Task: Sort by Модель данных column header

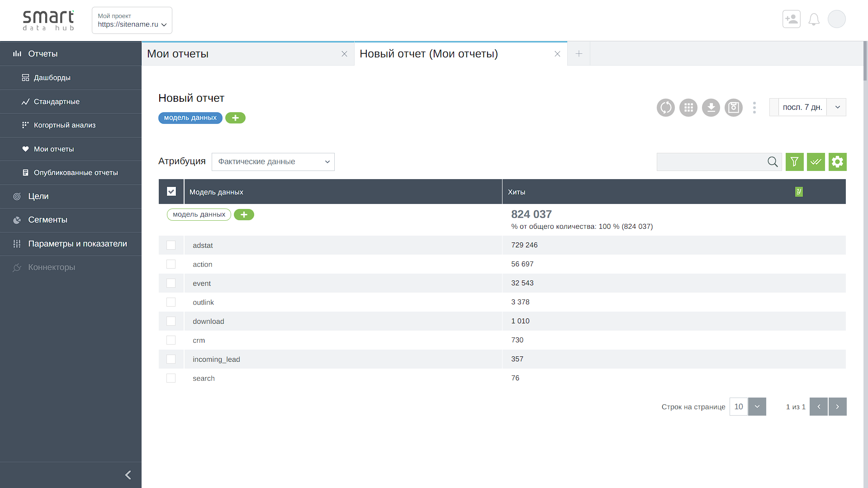Action: click(216, 192)
